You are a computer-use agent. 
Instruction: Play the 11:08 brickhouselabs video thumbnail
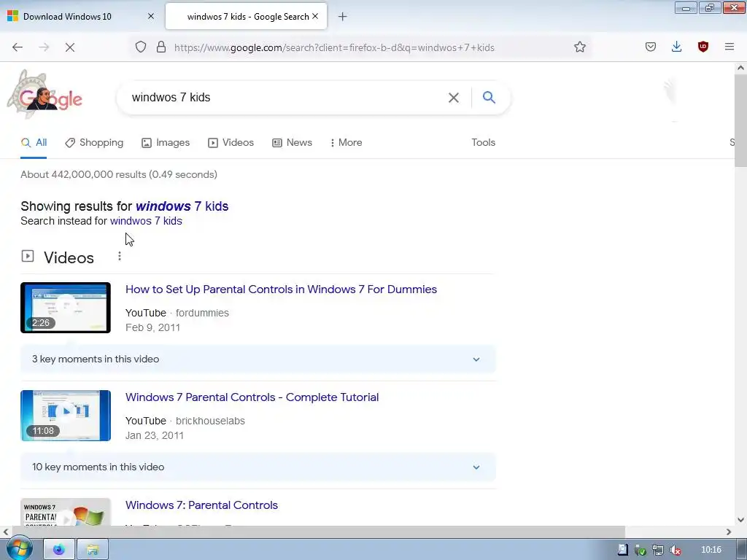point(65,416)
